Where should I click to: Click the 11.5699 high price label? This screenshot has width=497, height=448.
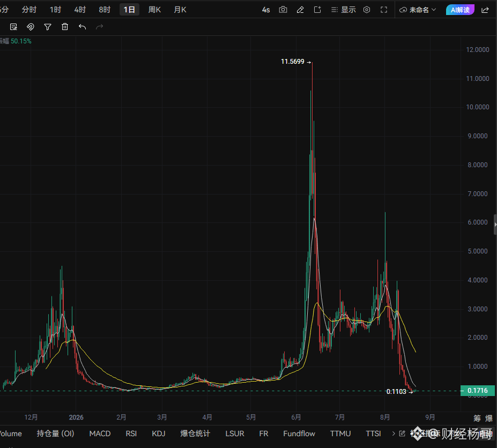pos(293,62)
